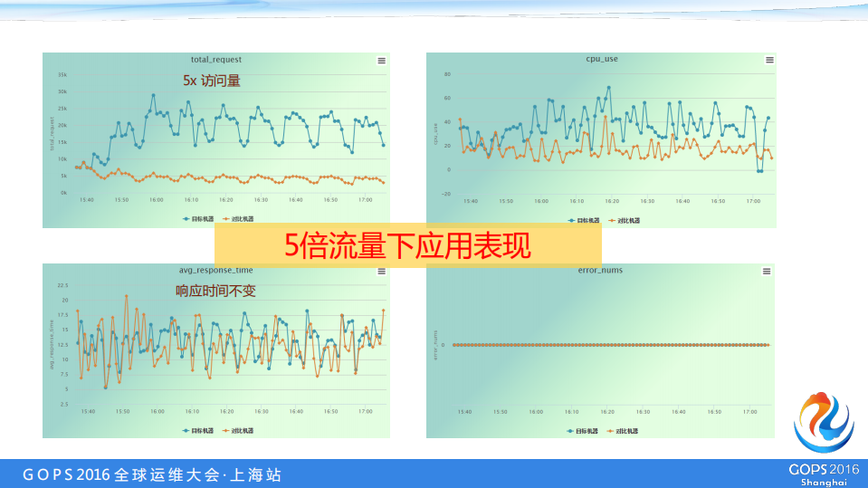The height and width of the screenshot is (488, 868).
Task: Toggle 对比机器 series in error_nums legend
Action: point(623,431)
